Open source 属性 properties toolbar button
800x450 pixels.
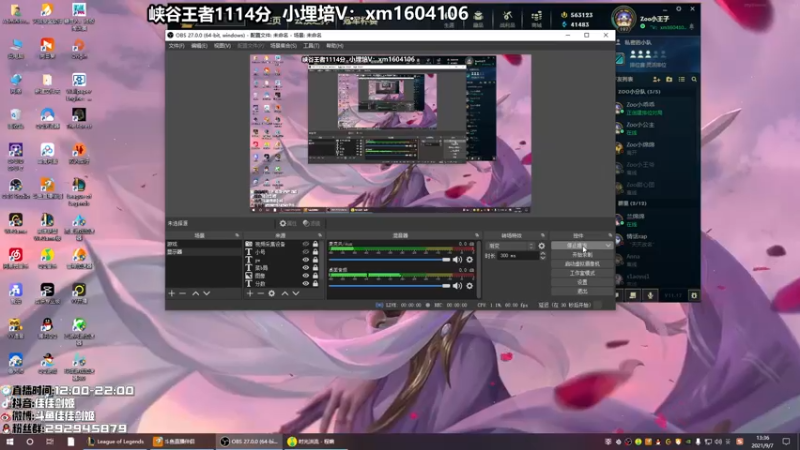pos(288,223)
